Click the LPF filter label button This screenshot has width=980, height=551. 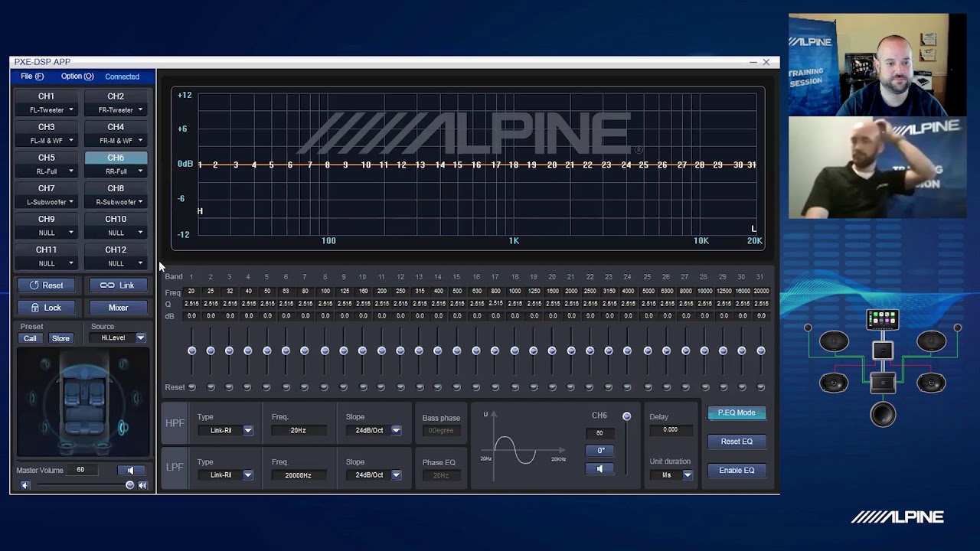click(175, 467)
